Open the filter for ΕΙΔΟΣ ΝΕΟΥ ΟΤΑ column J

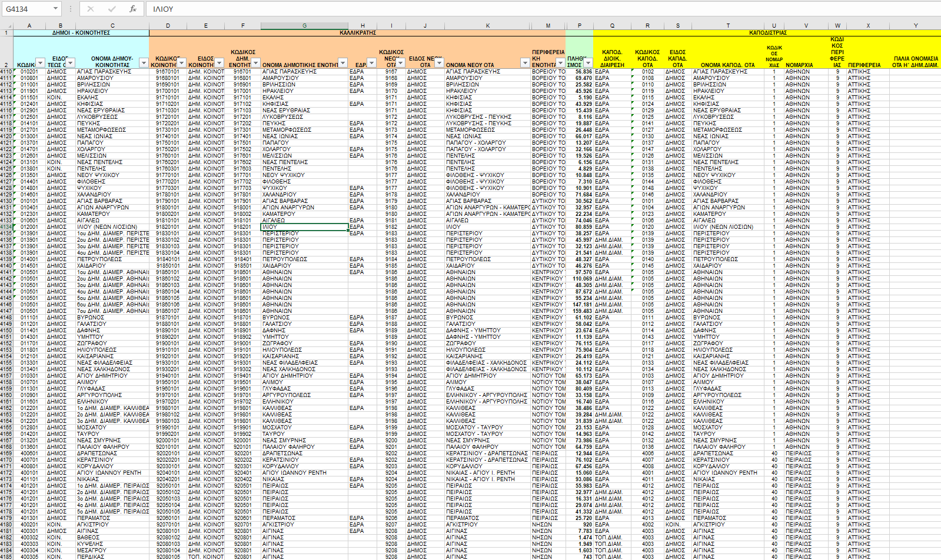pyautogui.click(x=439, y=63)
